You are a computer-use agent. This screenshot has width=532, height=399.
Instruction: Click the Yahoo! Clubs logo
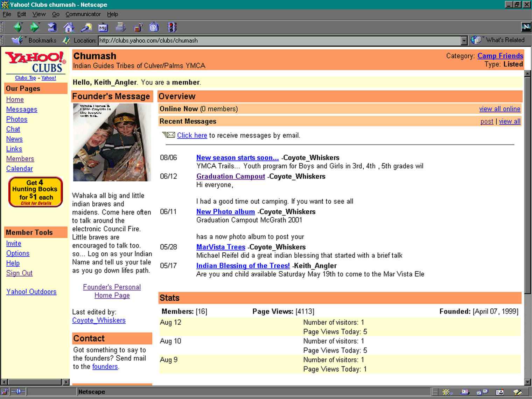[36, 62]
